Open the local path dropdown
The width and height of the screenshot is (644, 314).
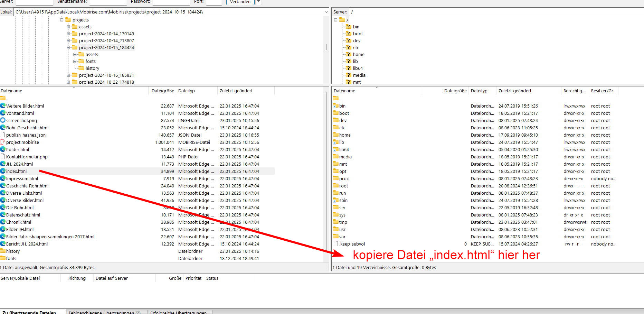326,12
